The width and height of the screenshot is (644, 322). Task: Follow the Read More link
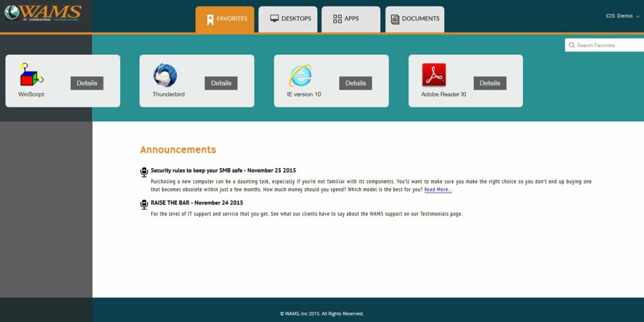[438, 189]
